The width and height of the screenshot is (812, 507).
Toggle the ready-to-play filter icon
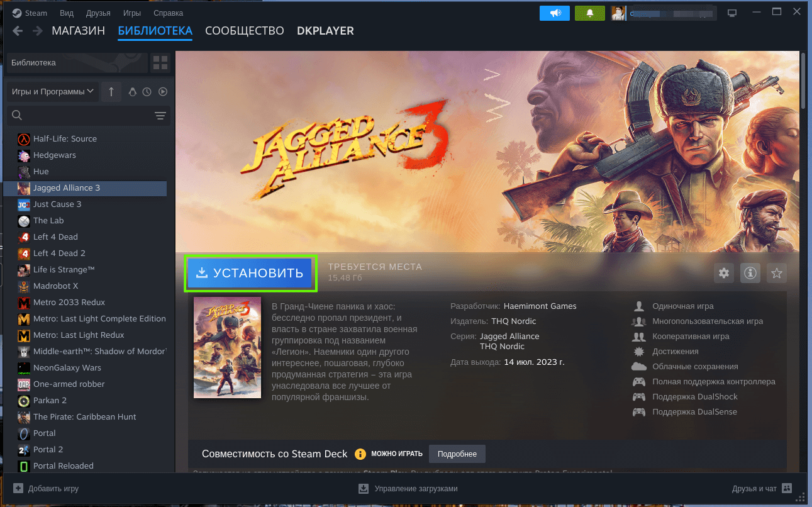pyautogui.click(x=163, y=92)
